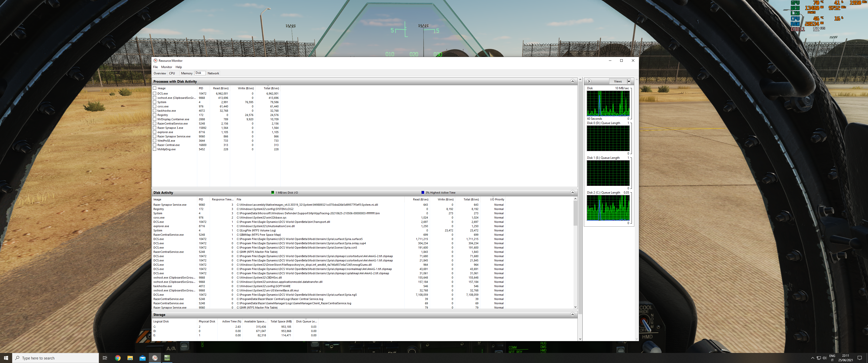Viewport: 868px width, 363px height.
Task: Check the NVDisplay.Container.exe checkbox
Action: [155, 119]
